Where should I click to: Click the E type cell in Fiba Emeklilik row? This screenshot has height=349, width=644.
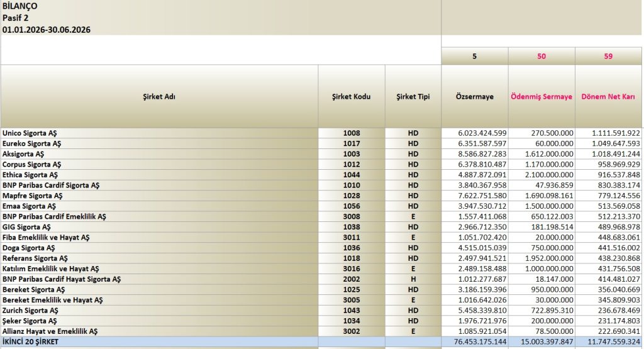tap(413, 237)
